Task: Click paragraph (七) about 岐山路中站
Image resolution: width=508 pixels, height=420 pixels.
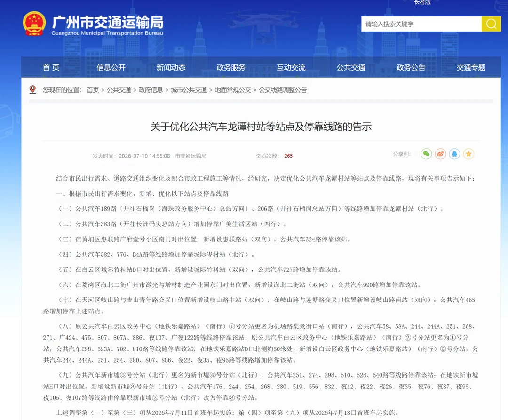Action: (x=259, y=305)
